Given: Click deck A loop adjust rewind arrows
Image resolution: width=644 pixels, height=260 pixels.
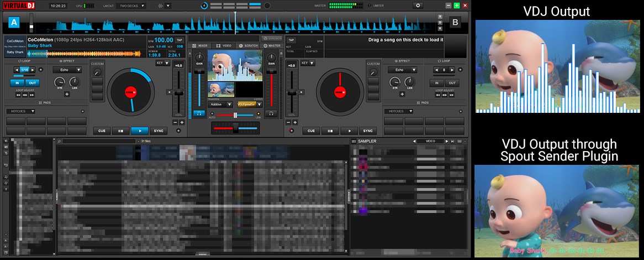Looking at the screenshot, I should (x=18, y=95).
